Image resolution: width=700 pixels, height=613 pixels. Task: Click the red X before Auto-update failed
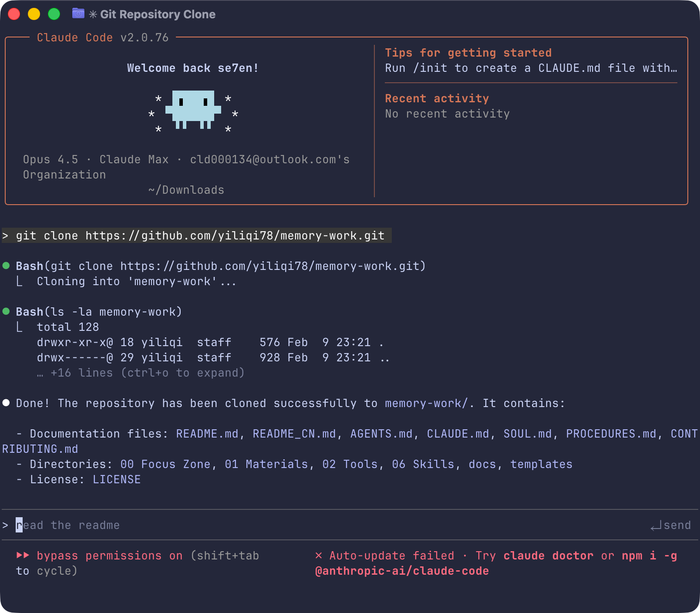click(x=319, y=556)
